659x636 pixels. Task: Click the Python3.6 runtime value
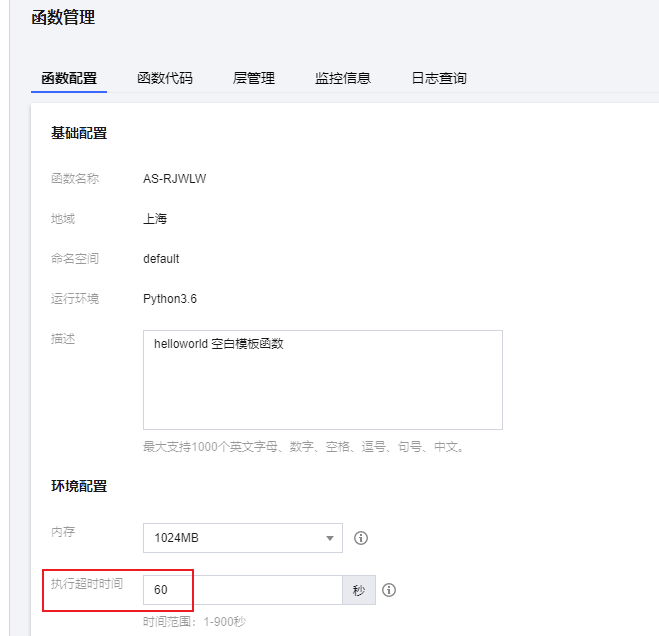(x=170, y=299)
